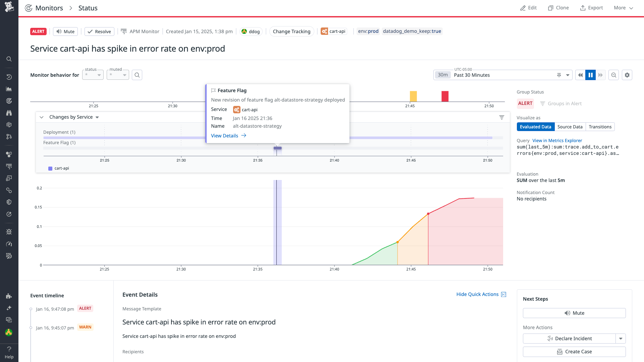
Task: Select the Monitors target icon in sidebar
Action: point(9,101)
